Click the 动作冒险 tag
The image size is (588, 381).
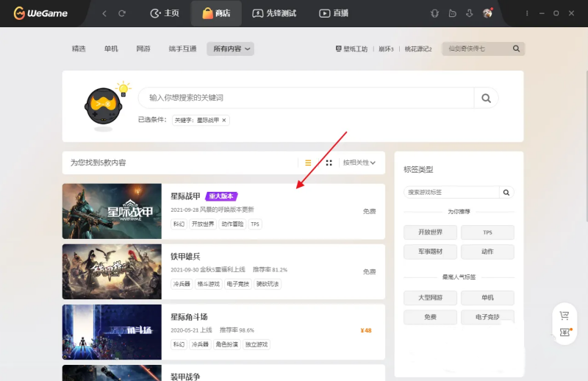click(232, 224)
